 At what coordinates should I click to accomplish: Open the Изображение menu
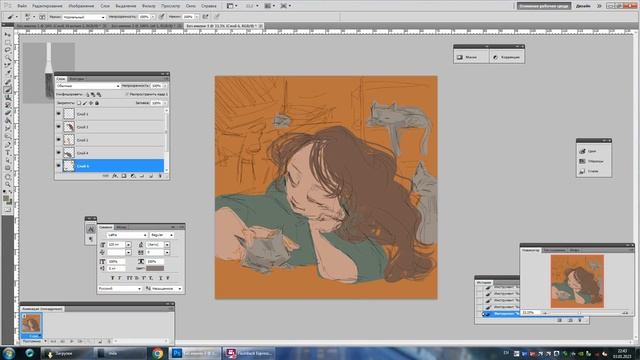pos(81,6)
